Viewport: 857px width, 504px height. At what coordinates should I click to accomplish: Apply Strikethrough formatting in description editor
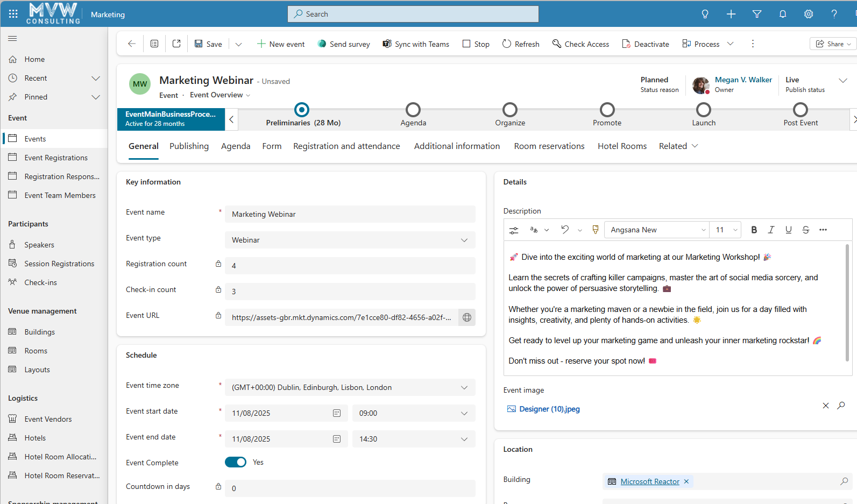(805, 230)
